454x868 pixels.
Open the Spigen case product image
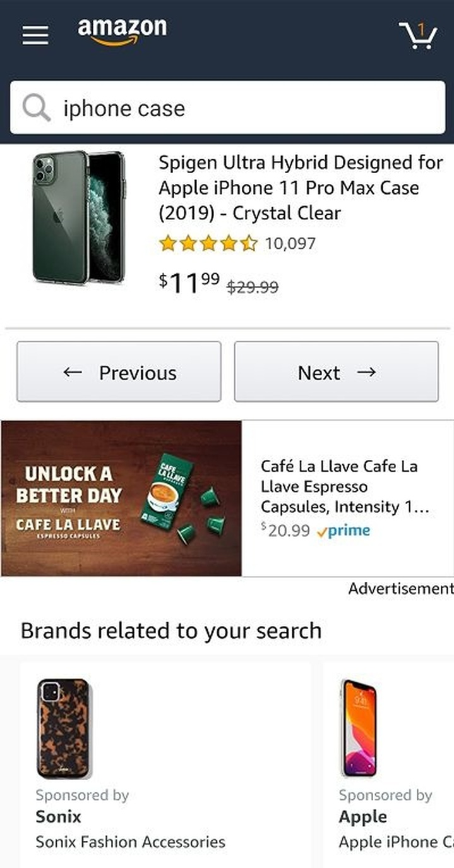(79, 217)
